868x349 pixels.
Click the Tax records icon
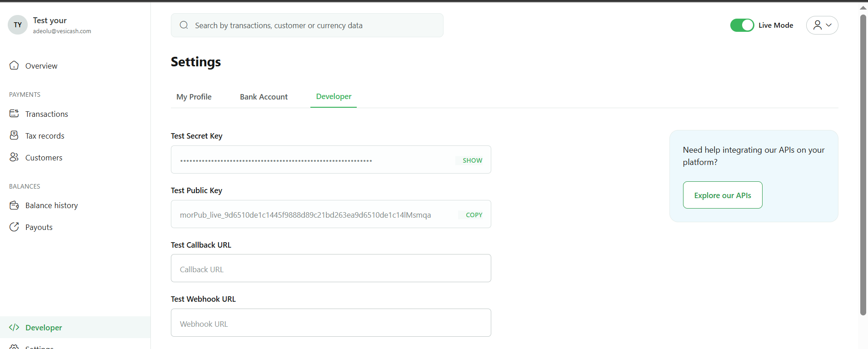(14, 135)
